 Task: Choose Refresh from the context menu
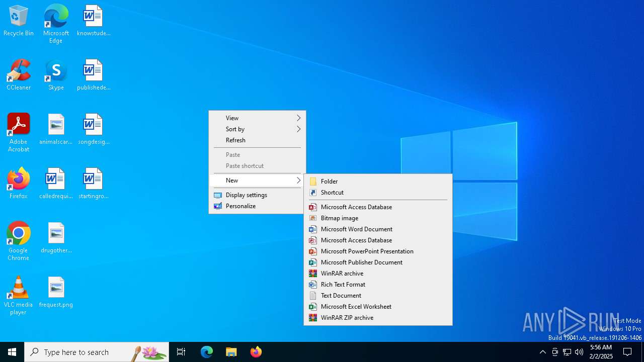click(257, 140)
